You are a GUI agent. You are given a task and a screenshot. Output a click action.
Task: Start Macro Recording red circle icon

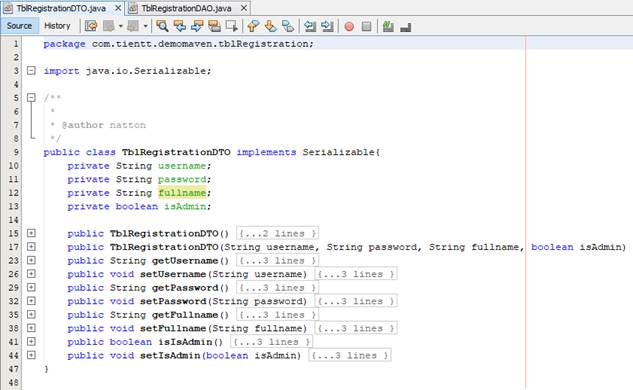click(349, 27)
